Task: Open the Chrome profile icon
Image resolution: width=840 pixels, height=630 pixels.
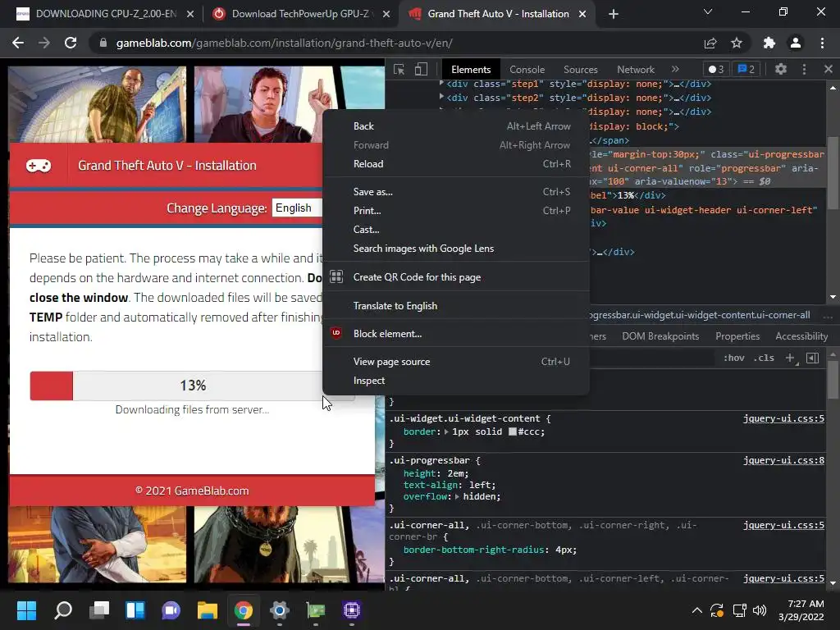Action: point(796,43)
